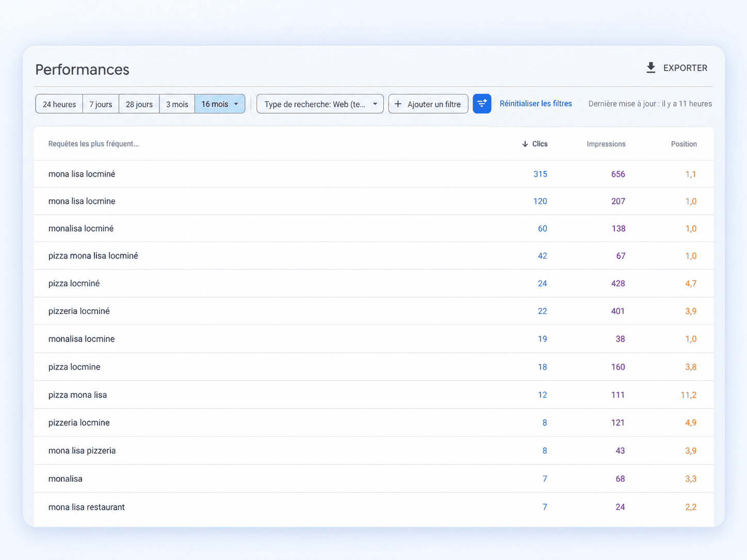
Task: Open the mona lisa pizzeria query
Action: (x=82, y=451)
